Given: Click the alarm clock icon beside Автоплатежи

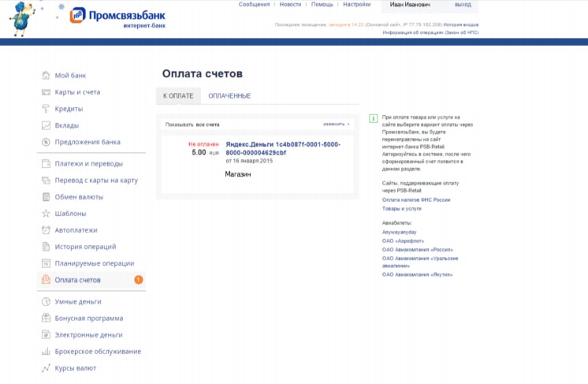Looking at the screenshot, I should 46,230.
